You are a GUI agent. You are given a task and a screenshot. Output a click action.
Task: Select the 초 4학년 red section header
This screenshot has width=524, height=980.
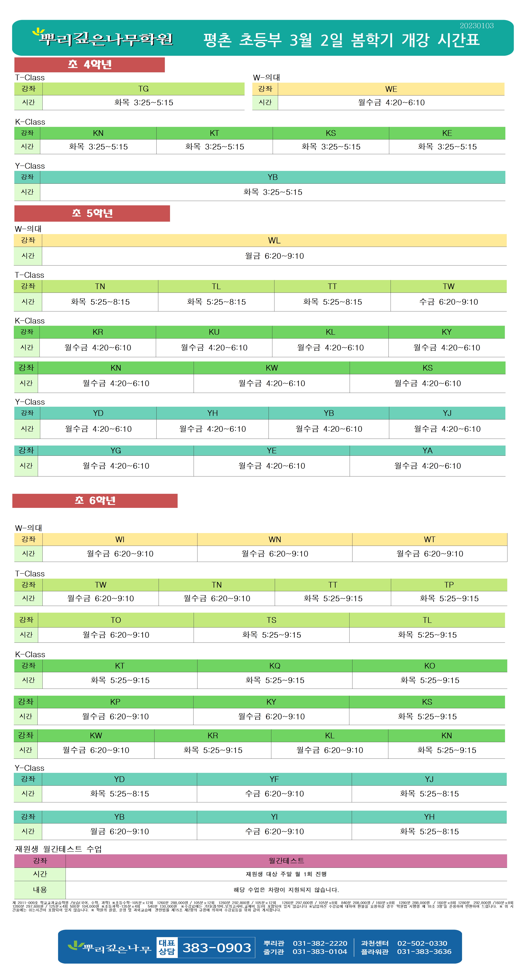[x=89, y=65]
